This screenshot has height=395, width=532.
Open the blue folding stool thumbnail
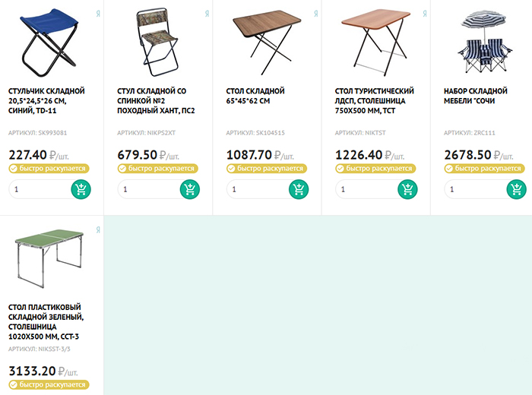tap(49, 43)
